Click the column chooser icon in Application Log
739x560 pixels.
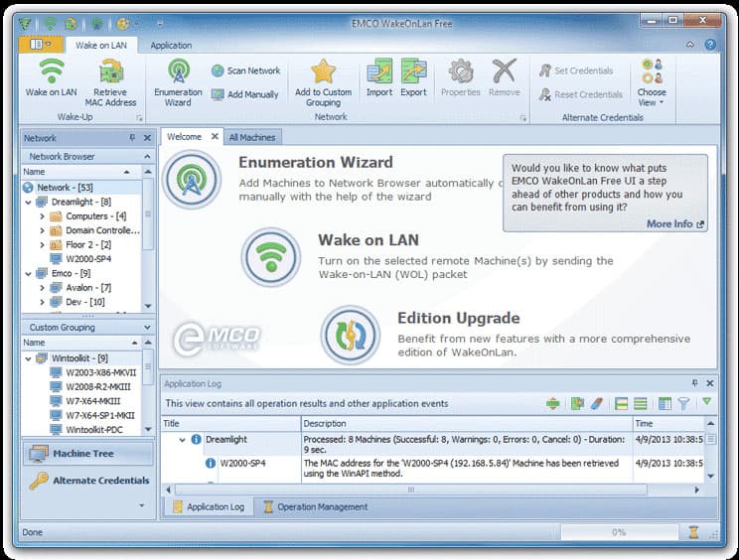pyautogui.click(x=665, y=404)
